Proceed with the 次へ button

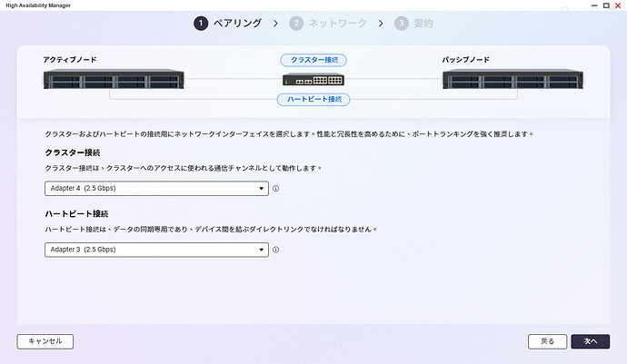pos(590,341)
